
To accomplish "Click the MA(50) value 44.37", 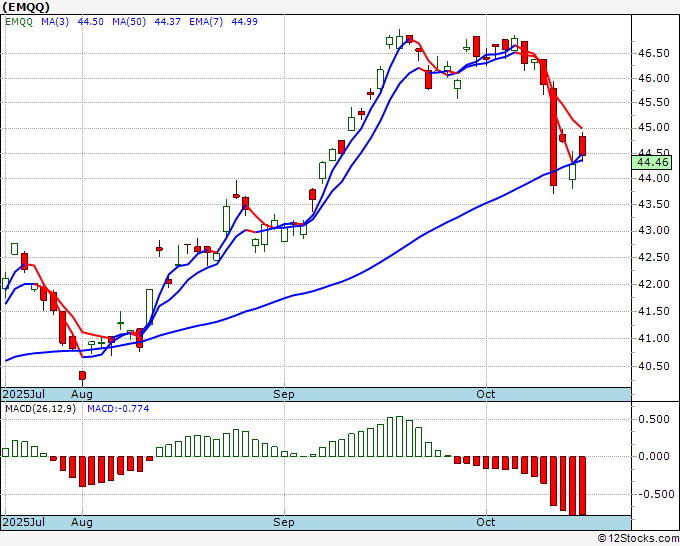I will tap(167, 22).
